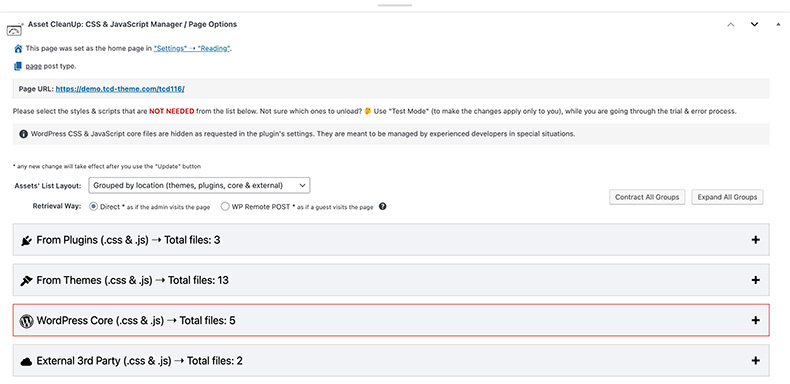Click the WordPress Core total files heading
790x384 pixels.
coord(136,321)
